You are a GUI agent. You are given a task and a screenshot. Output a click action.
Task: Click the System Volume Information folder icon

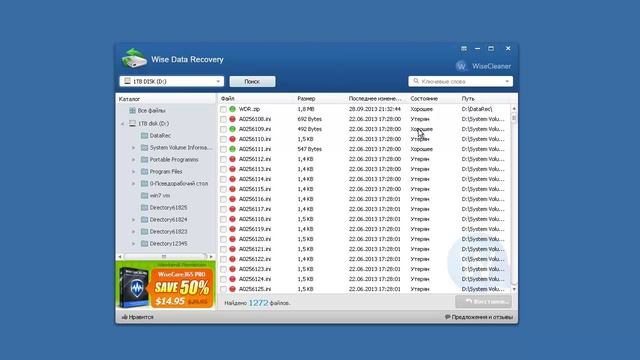coord(144,147)
